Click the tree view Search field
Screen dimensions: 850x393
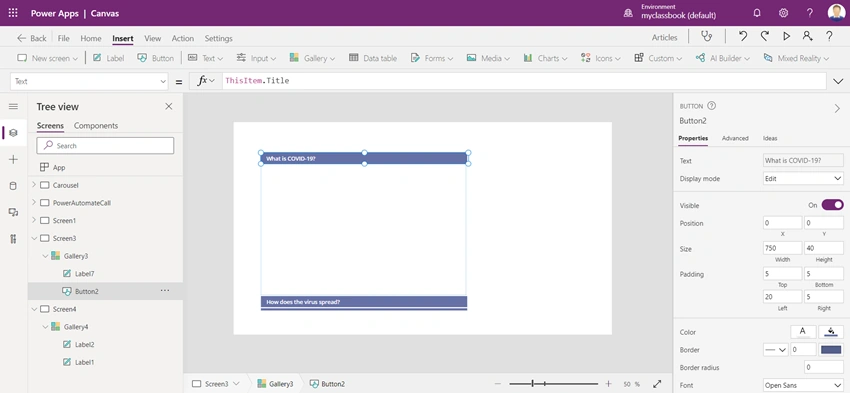[x=105, y=145]
